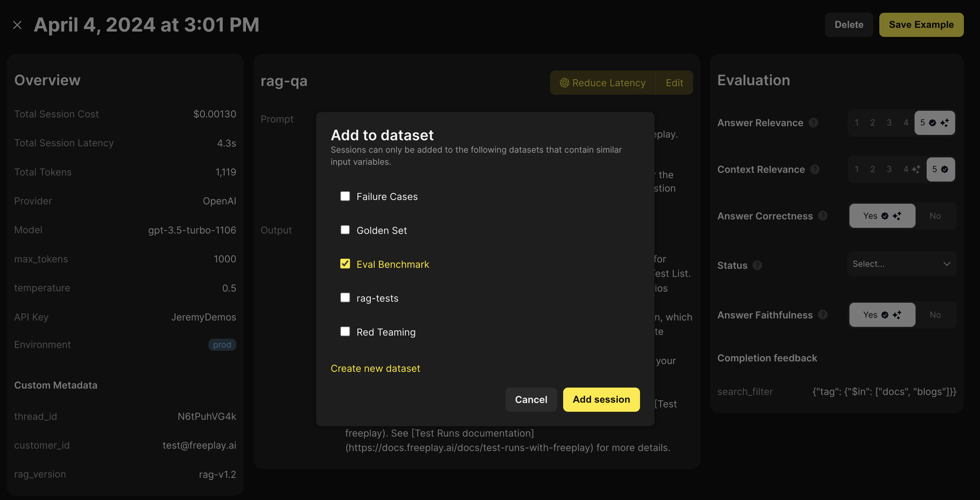
Task: Open the Status Select dropdown
Action: pos(901,264)
